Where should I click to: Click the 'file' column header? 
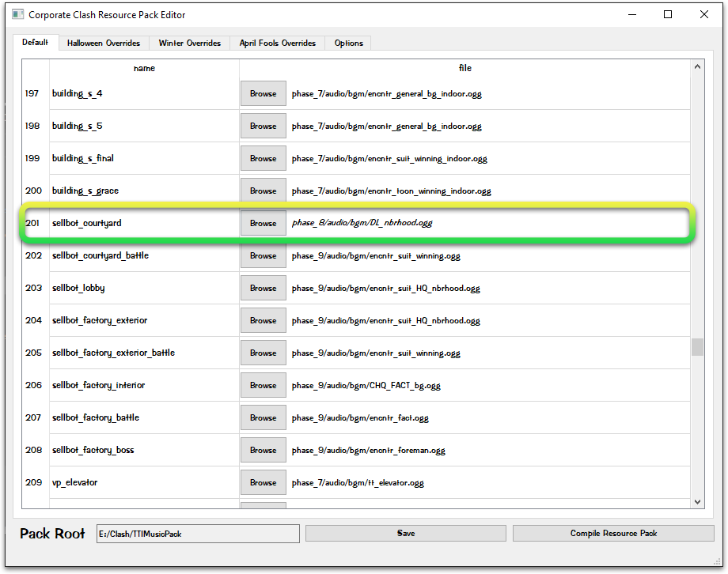point(464,68)
